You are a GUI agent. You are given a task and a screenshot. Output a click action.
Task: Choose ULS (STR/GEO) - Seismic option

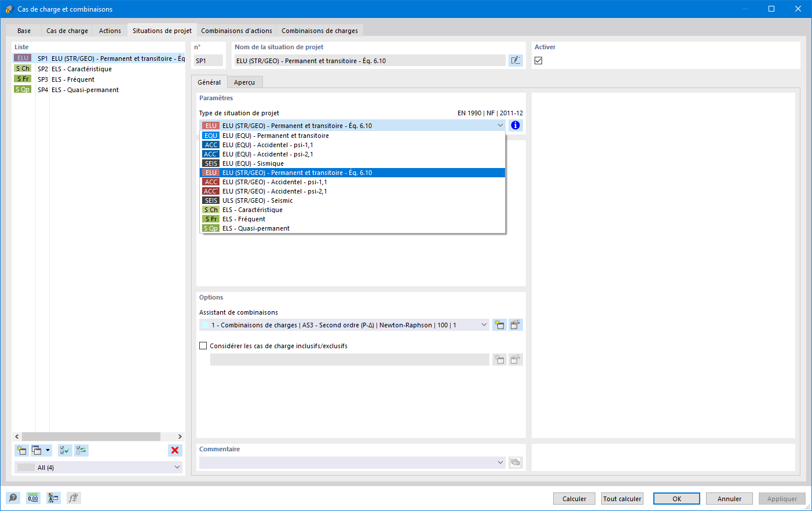(352, 200)
